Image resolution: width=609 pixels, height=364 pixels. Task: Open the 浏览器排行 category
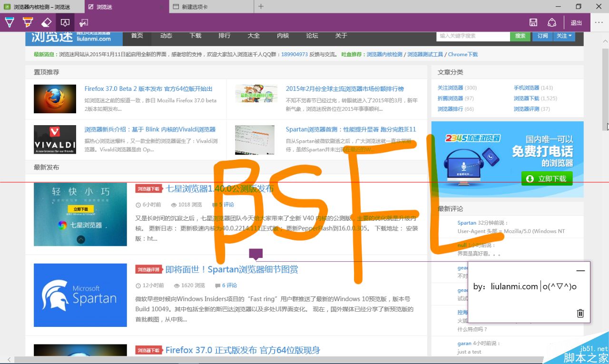tap(450, 109)
